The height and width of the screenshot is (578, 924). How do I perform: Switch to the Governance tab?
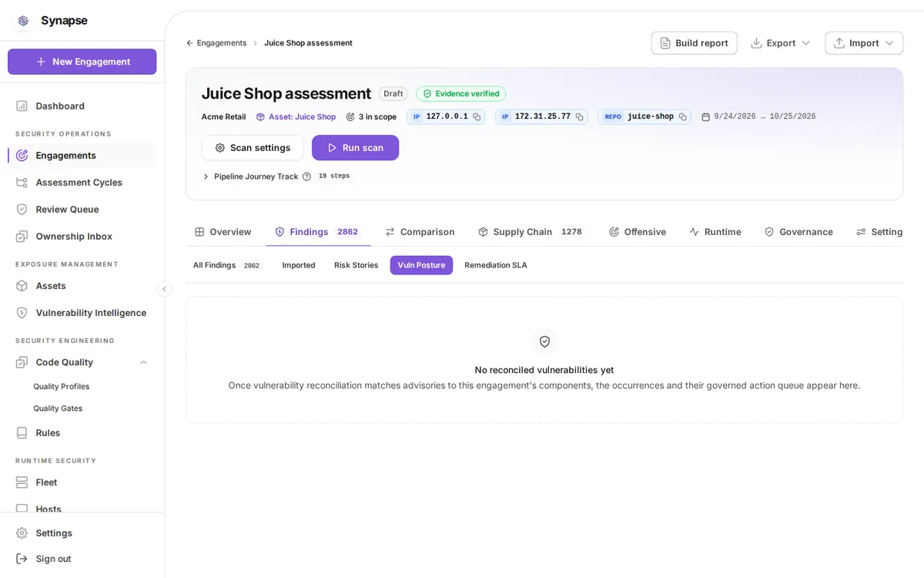(798, 231)
